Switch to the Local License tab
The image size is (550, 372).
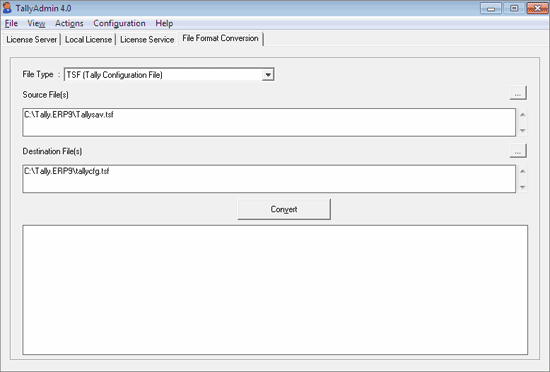tap(88, 40)
